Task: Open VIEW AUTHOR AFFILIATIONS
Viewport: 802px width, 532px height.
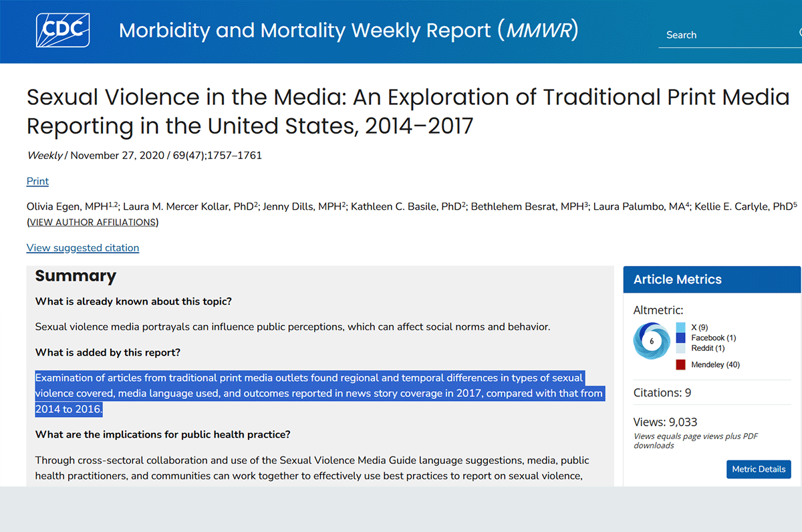Action: 92,222
